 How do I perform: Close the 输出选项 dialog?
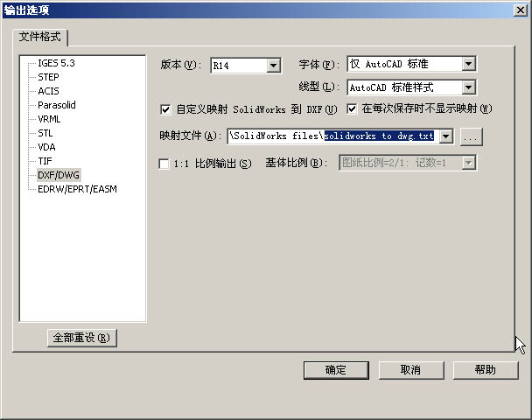coord(520,10)
